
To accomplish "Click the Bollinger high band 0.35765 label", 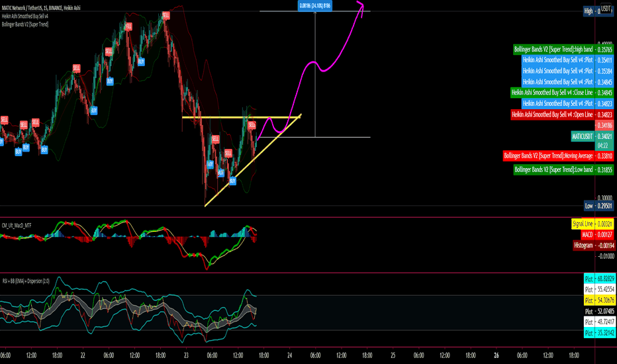I will pyautogui.click(x=563, y=49).
